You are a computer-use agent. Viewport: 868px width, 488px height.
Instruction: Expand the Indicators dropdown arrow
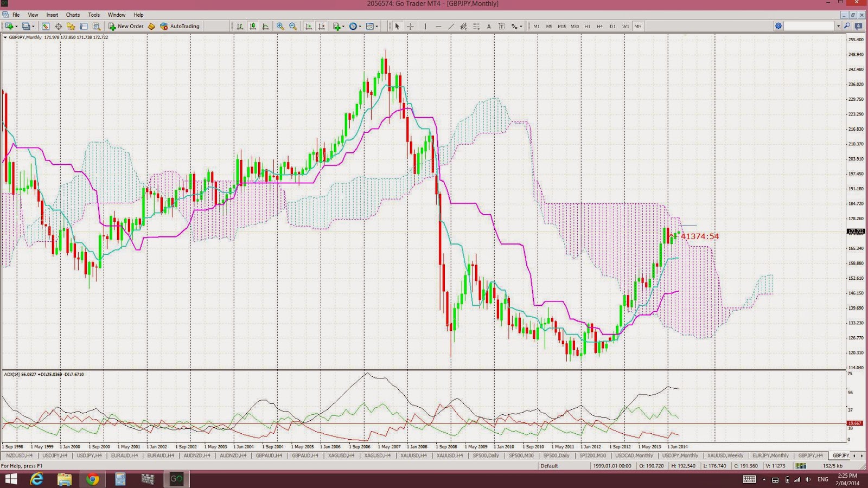[x=343, y=26]
